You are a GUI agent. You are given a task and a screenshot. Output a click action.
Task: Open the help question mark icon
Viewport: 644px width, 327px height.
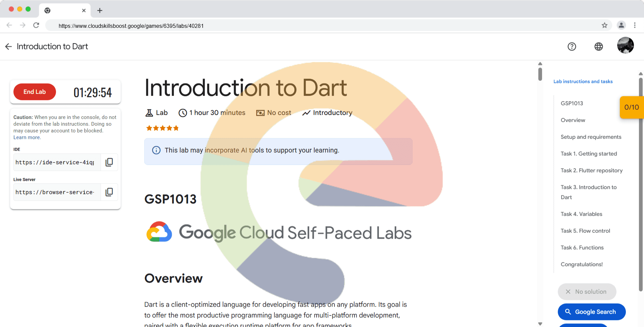point(572,47)
